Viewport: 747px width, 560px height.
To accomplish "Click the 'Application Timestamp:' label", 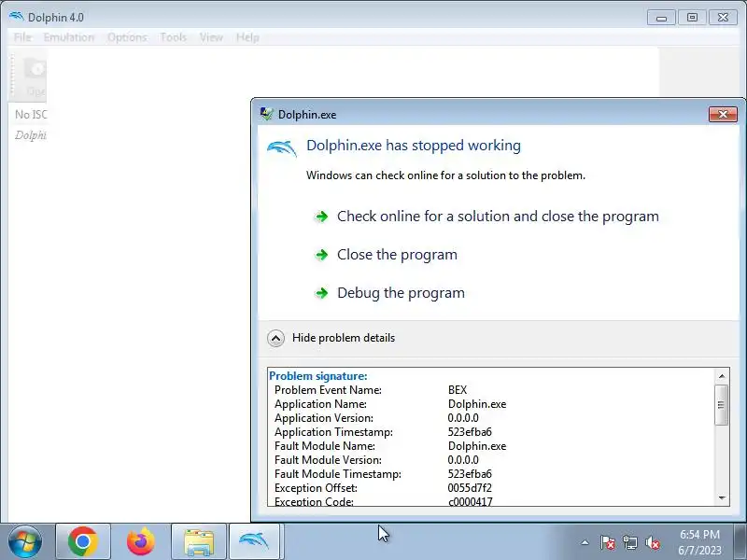I will click(333, 432).
